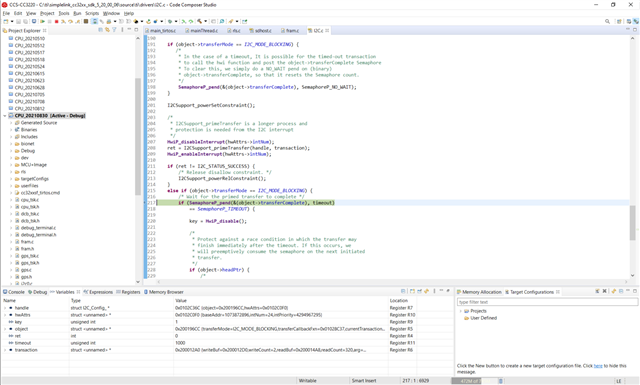The image size is (640, 385).
Task: Expand the hwAttrs variable row
Action: pos(5,315)
